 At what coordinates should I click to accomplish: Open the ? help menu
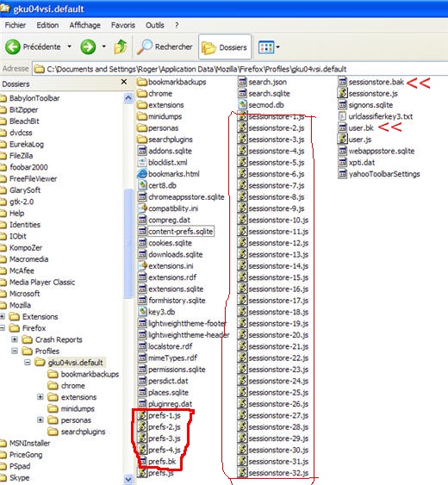[177, 25]
